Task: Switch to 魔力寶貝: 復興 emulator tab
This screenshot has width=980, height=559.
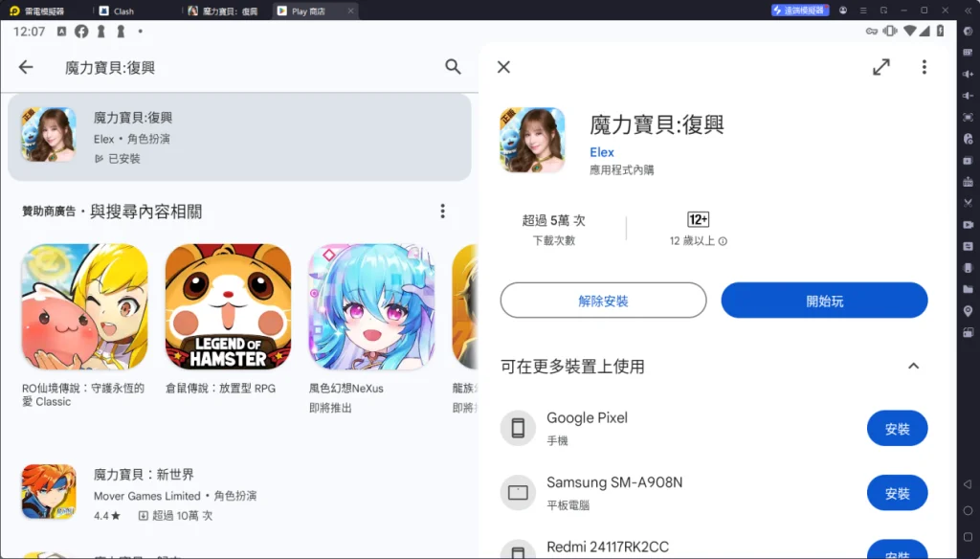Action: (x=223, y=11)
